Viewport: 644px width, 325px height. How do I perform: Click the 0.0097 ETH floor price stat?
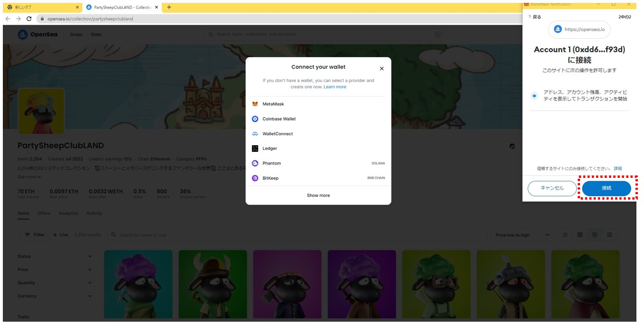tap(64, 193)
